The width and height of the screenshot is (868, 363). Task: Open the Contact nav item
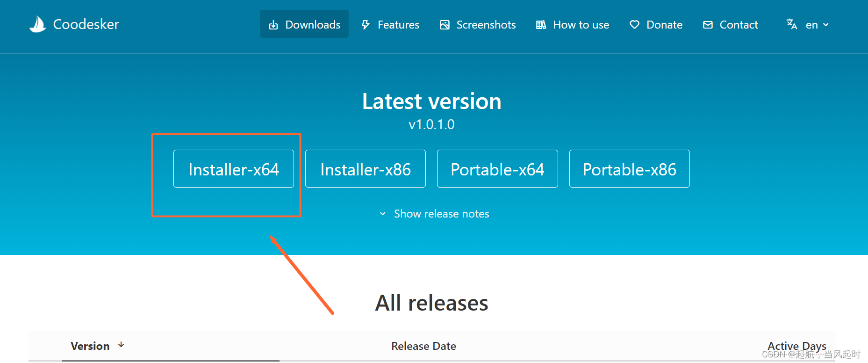pyautogui.click(x=731, y=24)
